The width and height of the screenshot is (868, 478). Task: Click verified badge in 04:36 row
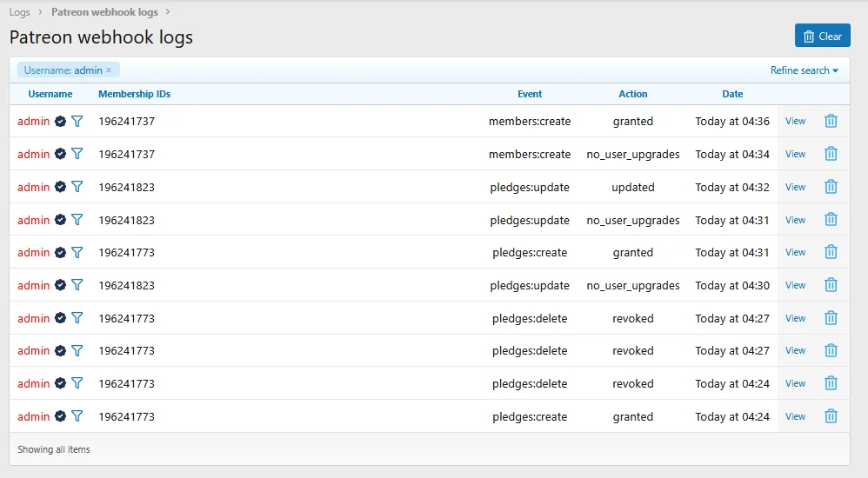60,121
